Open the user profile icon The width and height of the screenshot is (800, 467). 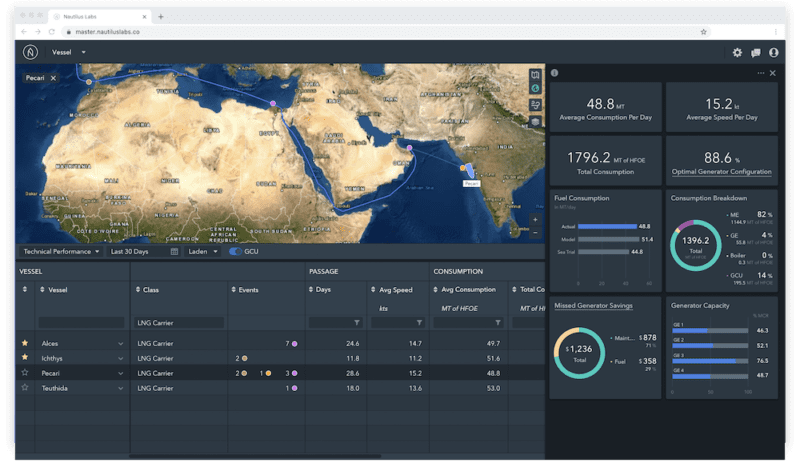click(x=773, y=53)
